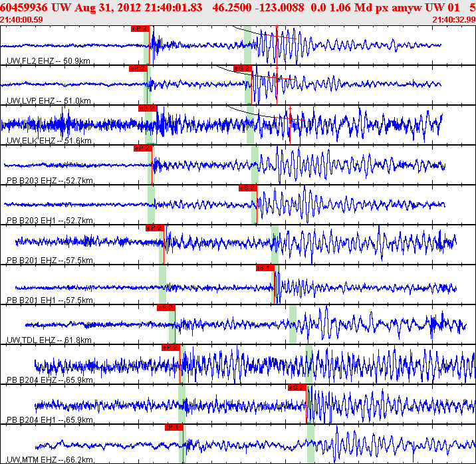Click the station label UW.TDL EHZ -- 61.8km

[x=49, y=340]
